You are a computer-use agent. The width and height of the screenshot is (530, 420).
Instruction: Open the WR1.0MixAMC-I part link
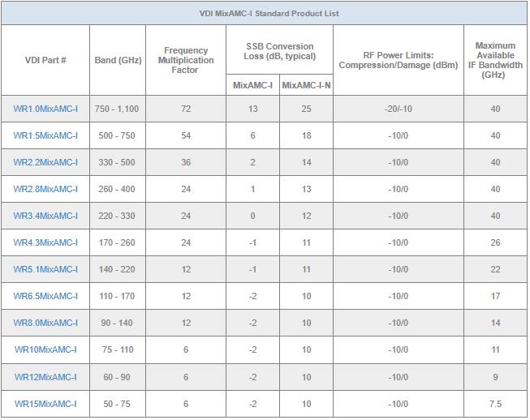click(45, 109)
